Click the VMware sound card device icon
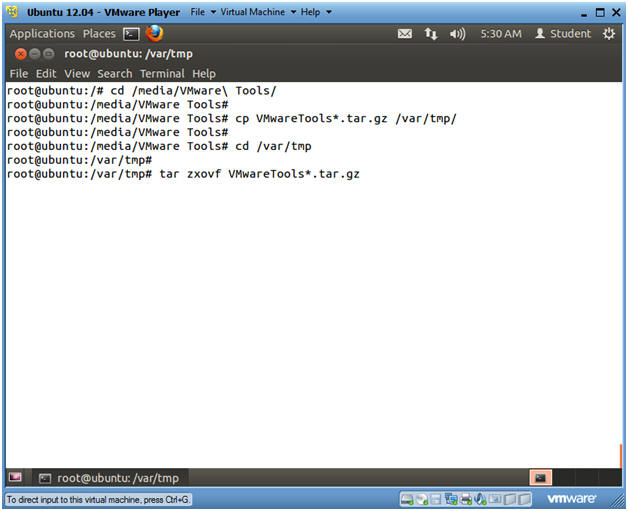Viewport: 628px width, 511px height. [480, 499]
